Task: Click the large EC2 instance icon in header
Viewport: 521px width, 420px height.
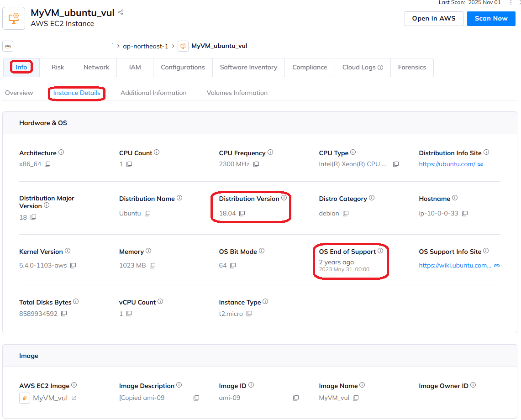Action: point(14,18)
